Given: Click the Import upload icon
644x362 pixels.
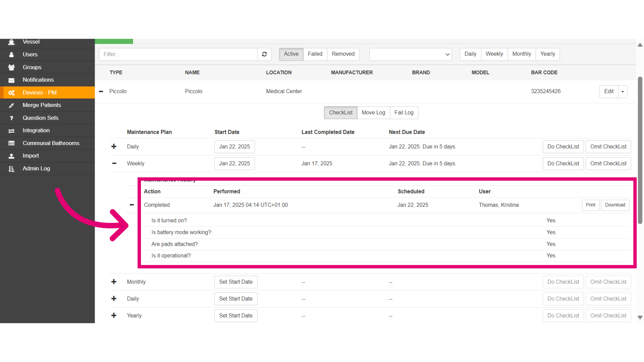Looking at the screenshot, I should pos(11,156).
